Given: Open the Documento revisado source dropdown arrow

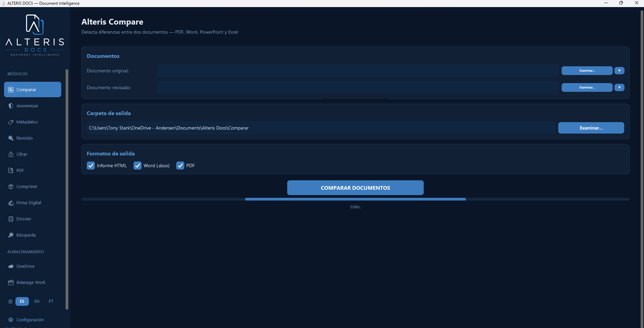Looking at the screenshot, I should (x=619, y=87).
